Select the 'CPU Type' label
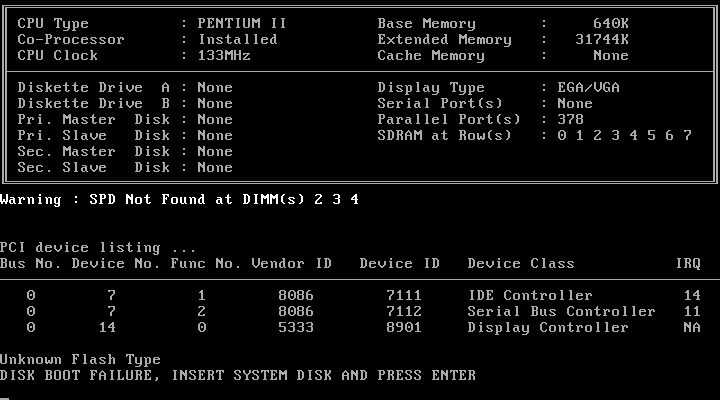This screenshot has width=720, height=400. pyautogui.click(x=53, y=23)
